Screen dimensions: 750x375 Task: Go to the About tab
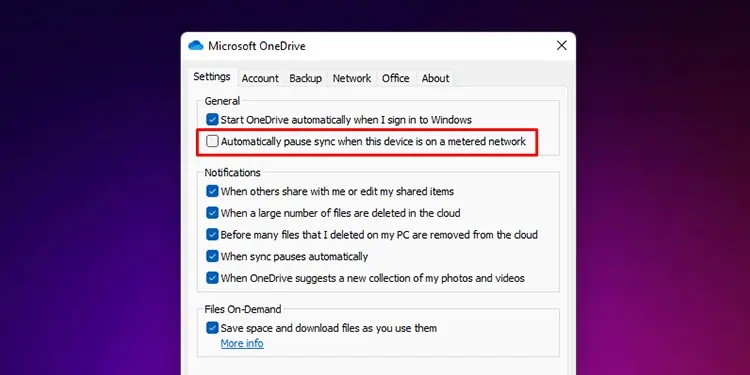click(435, 78)
